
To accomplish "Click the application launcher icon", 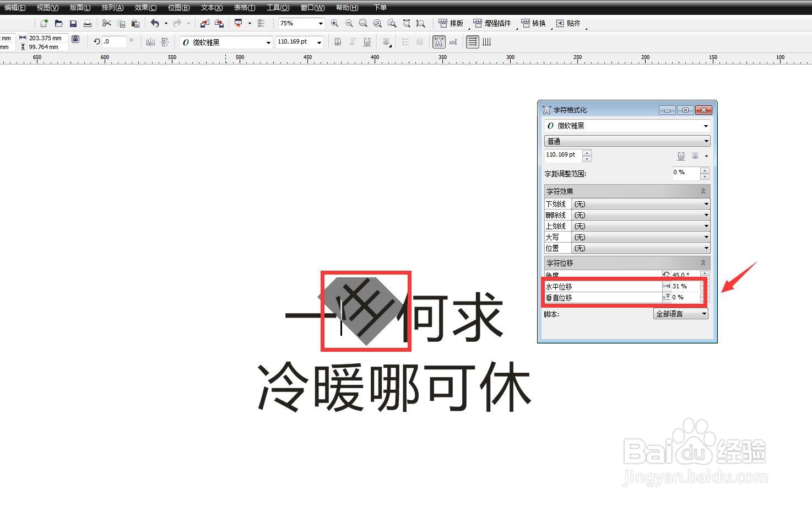I will (239, 23).
